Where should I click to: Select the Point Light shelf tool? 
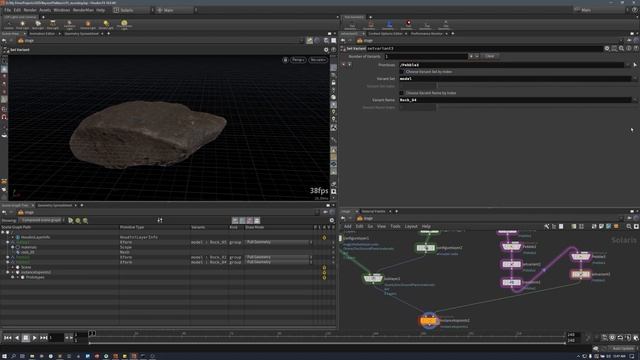point(22,25)
